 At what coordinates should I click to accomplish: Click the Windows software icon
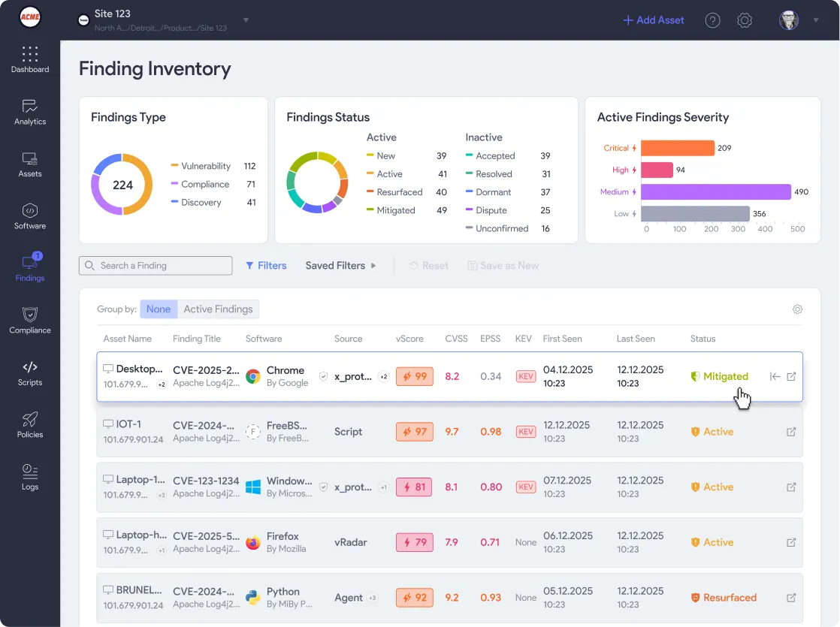[x=253, y=487]
